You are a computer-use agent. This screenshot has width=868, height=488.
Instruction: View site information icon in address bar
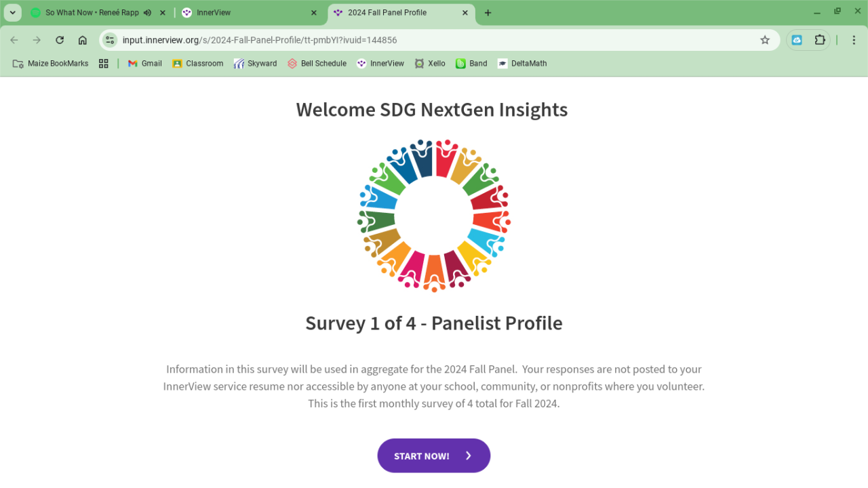[x=111, y=40]
